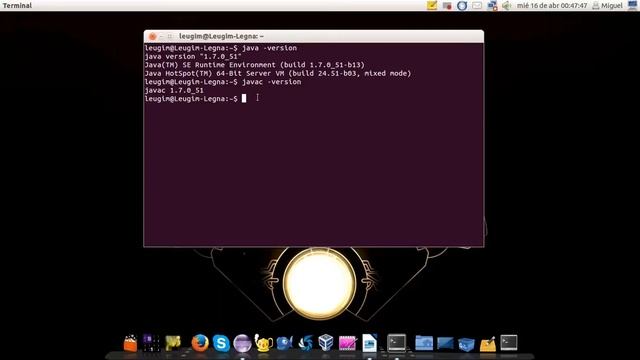The image size is (640, 360).
Task: Open the purple workspace switcher dock icon
Action: point(151,343)
